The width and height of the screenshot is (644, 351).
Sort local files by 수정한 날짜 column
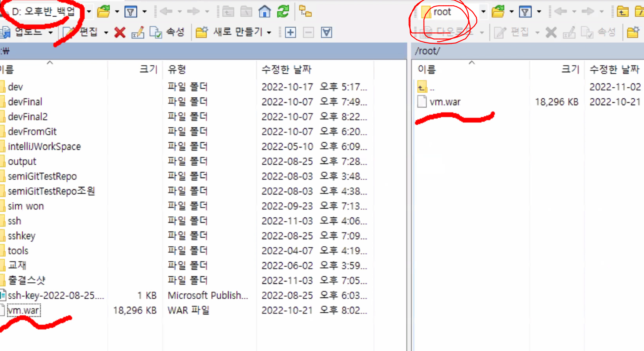tap(286, 70)
